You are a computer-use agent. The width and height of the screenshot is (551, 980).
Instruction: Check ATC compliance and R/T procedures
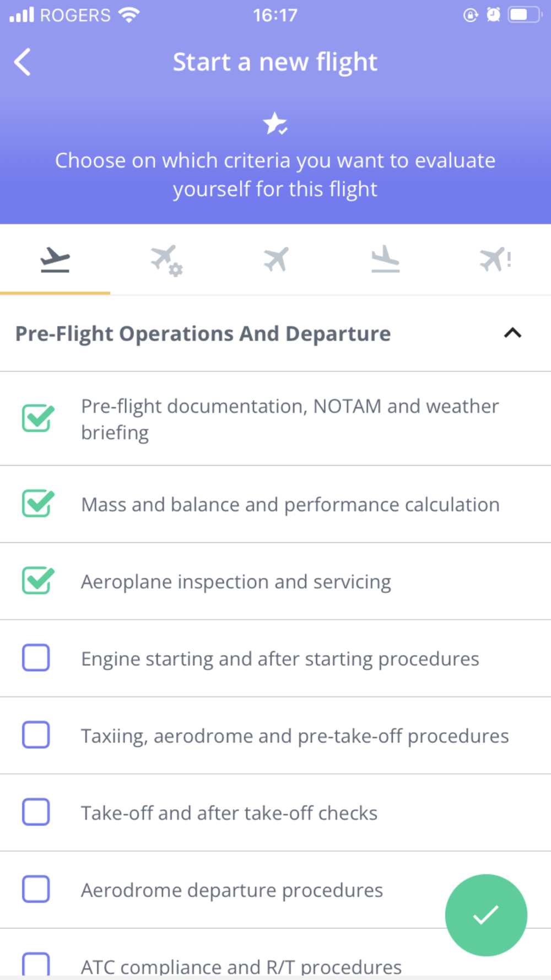tap(36, 965)
